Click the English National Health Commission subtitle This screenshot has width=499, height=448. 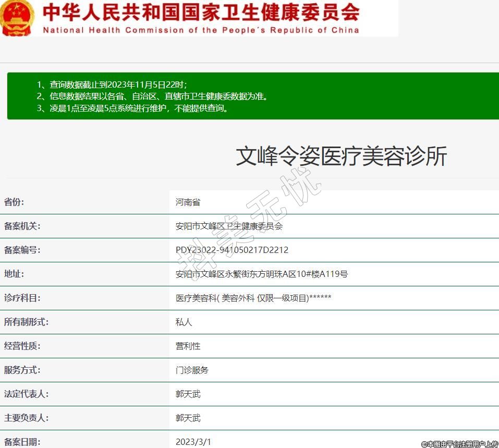[x=201, y=30]
